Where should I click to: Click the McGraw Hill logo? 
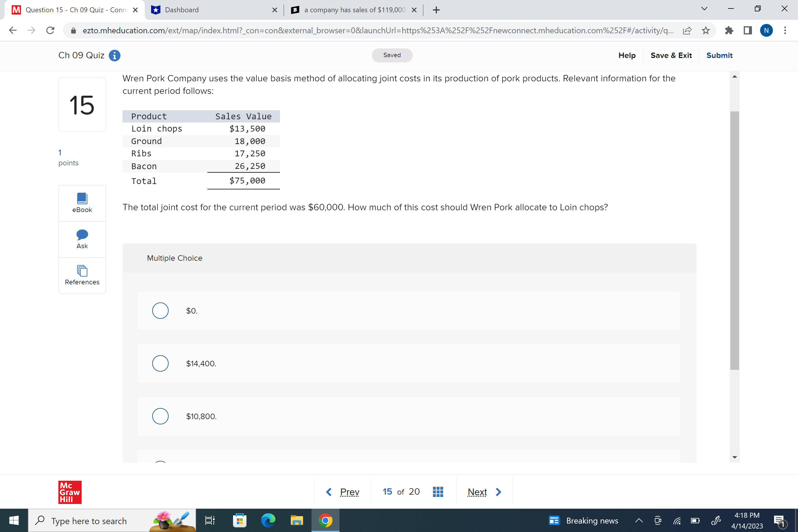coord(69,492)
